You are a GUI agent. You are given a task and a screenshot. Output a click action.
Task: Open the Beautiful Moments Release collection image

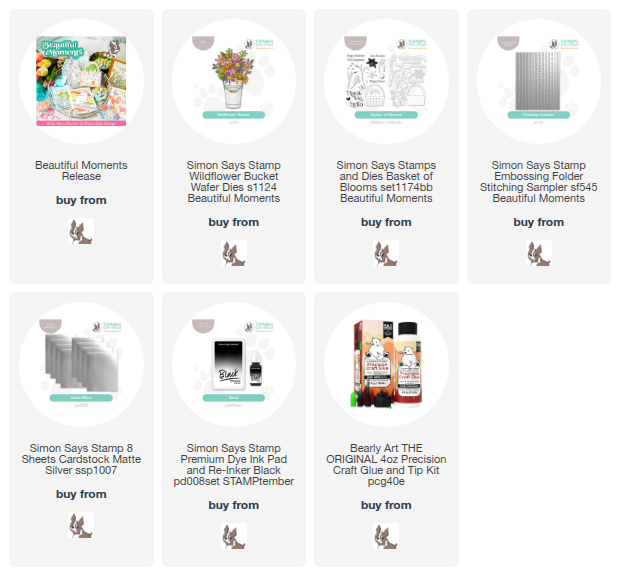[81, 81]
